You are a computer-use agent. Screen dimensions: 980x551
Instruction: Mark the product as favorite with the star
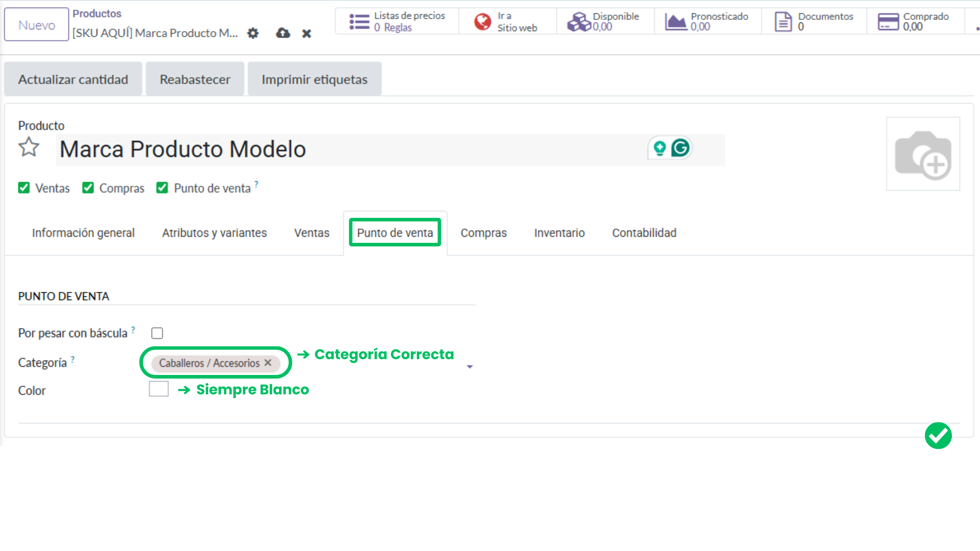[29, 147]
